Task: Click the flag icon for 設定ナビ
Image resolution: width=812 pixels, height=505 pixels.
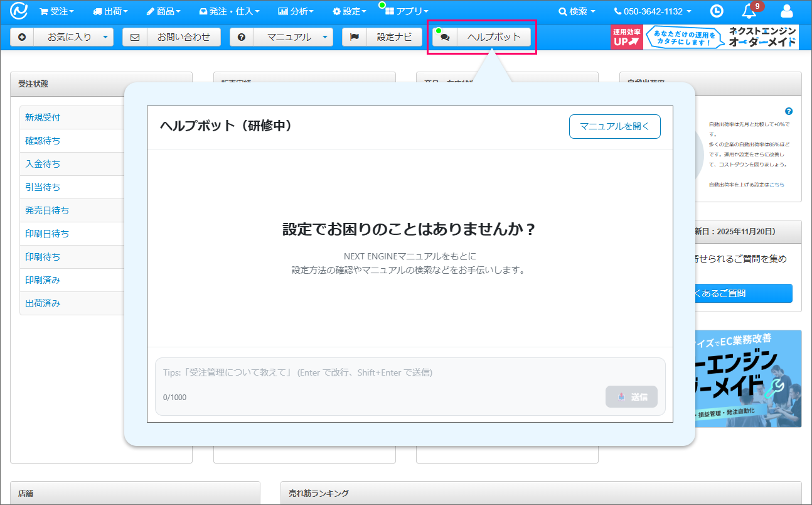Action: 354,37
